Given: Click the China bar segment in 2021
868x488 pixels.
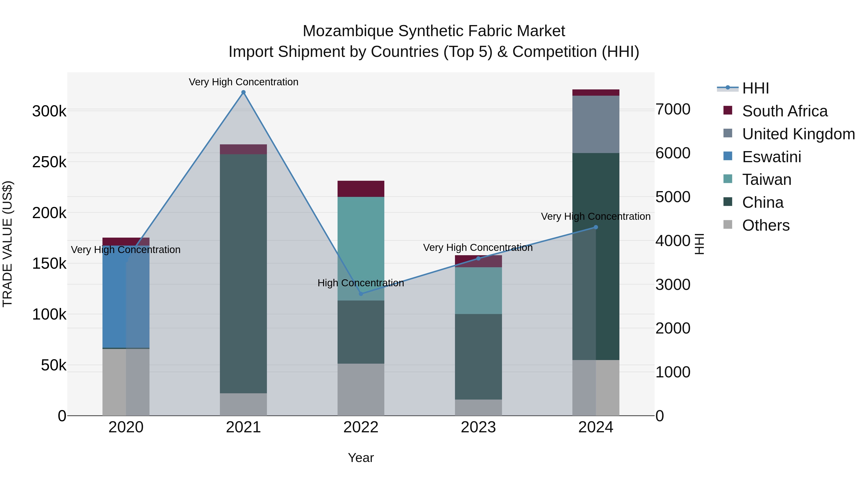Looking at the screenshot, I should [x=243, y=274].
